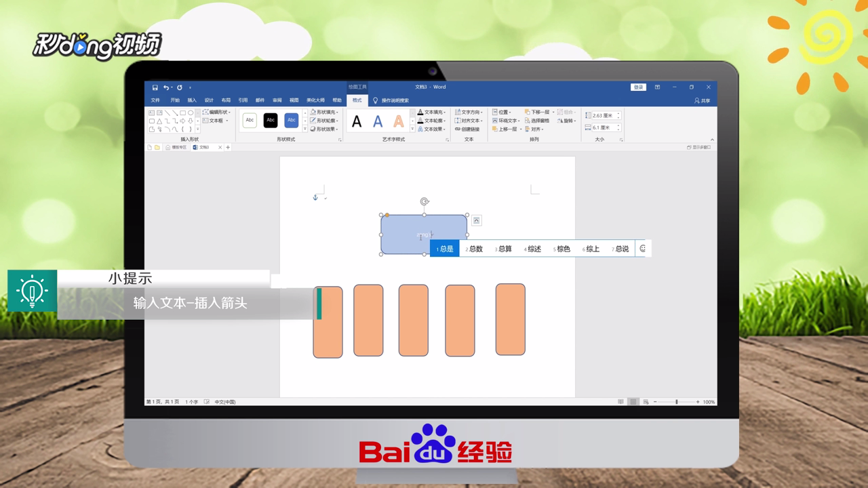Collapse the ribbon with the chevron
The width and height of the screenshot is (868, 488).
711,139
